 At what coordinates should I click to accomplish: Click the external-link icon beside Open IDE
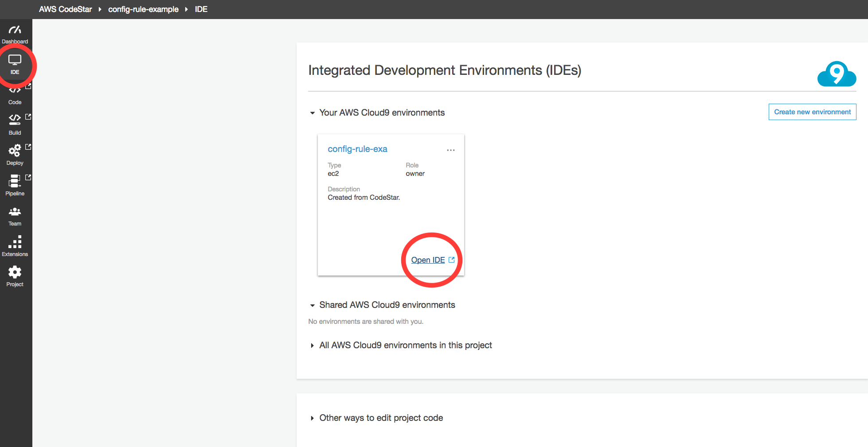(x=452, y=260)
